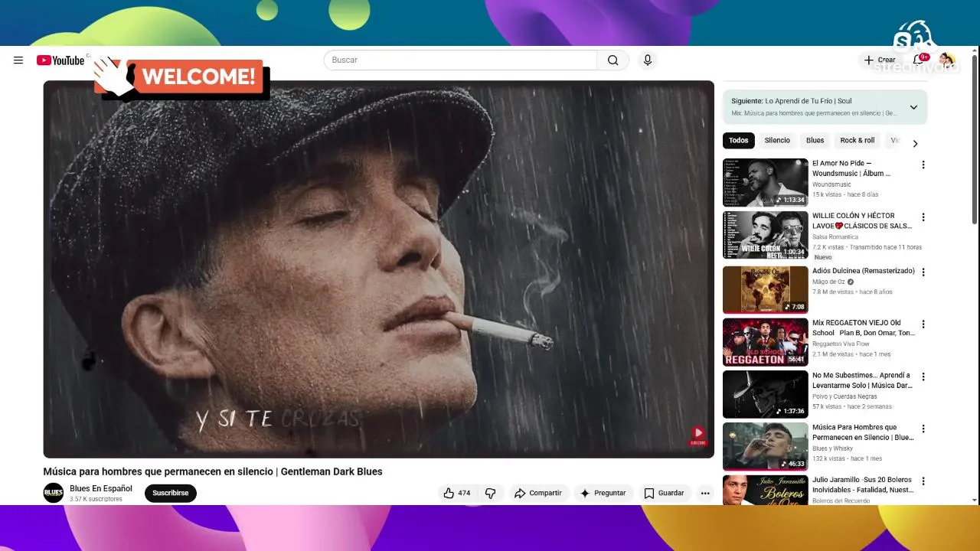Share the video via Compartir

pos(538,494)
